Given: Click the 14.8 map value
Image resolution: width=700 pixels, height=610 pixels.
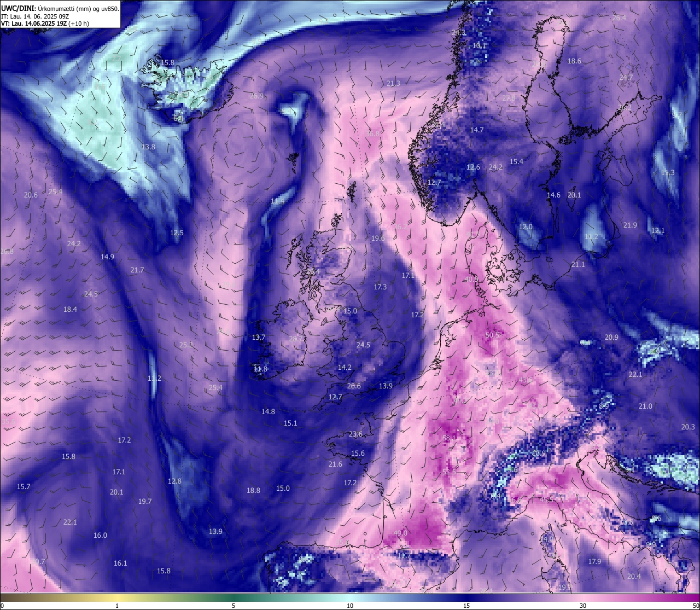Looking at the screenshot, I should (x=268, y=411).
